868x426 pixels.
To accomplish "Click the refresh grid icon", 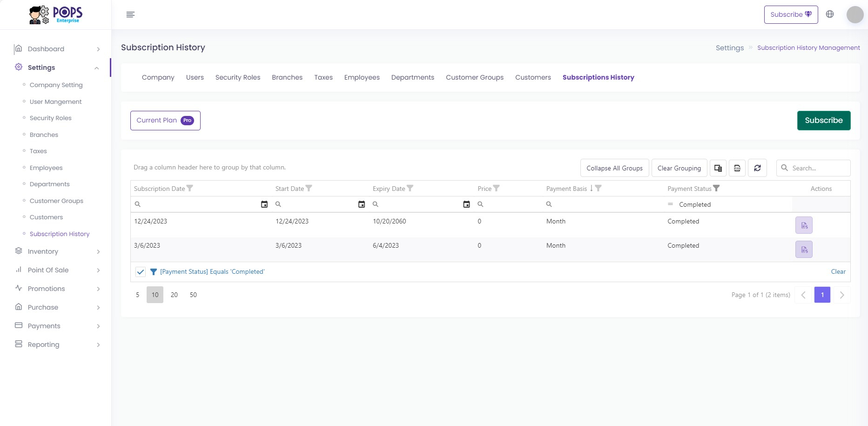I will point(757,168).
